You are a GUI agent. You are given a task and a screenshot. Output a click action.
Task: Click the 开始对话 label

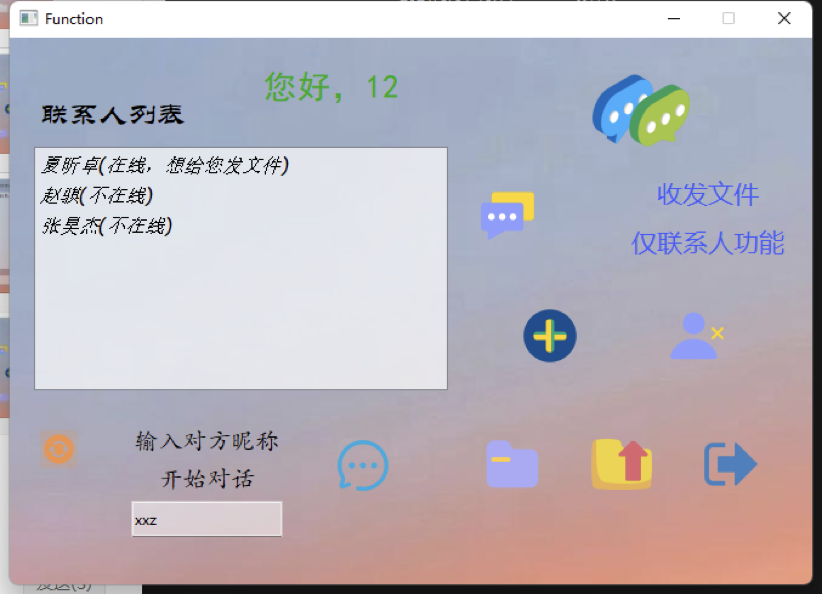point(207,479)
